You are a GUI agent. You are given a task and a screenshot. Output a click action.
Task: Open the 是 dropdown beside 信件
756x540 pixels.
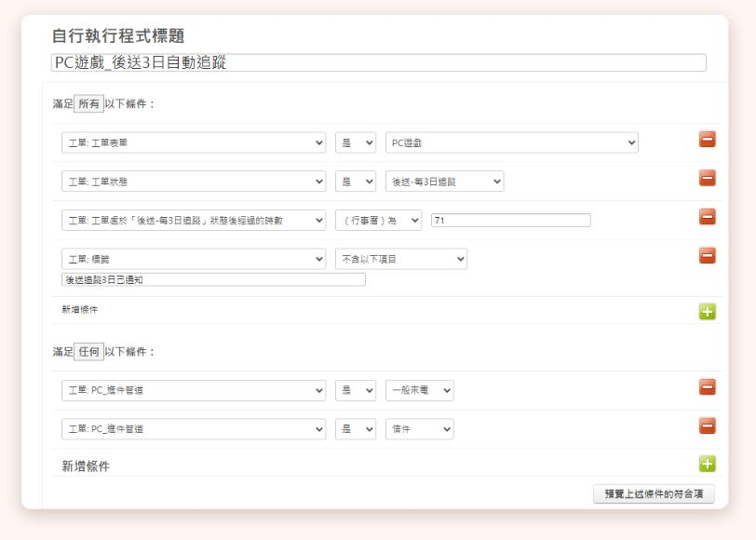[x=356, y=429]
